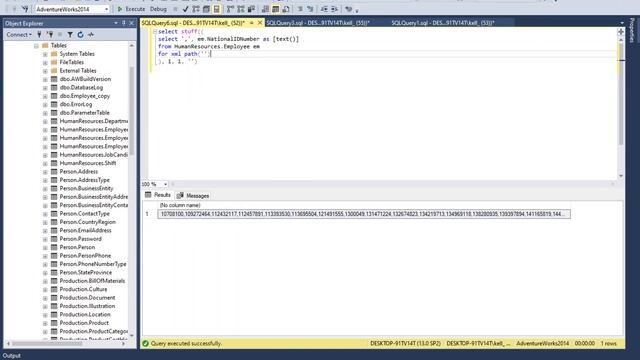This screenshot has width=640, height=360.
Task: Uncomment the selected lines
Action: click(310, 9)
